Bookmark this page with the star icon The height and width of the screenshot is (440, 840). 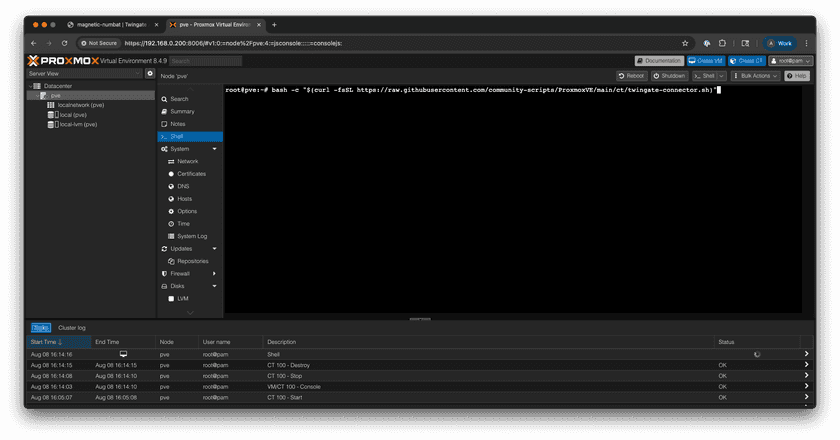pos(685,43)
